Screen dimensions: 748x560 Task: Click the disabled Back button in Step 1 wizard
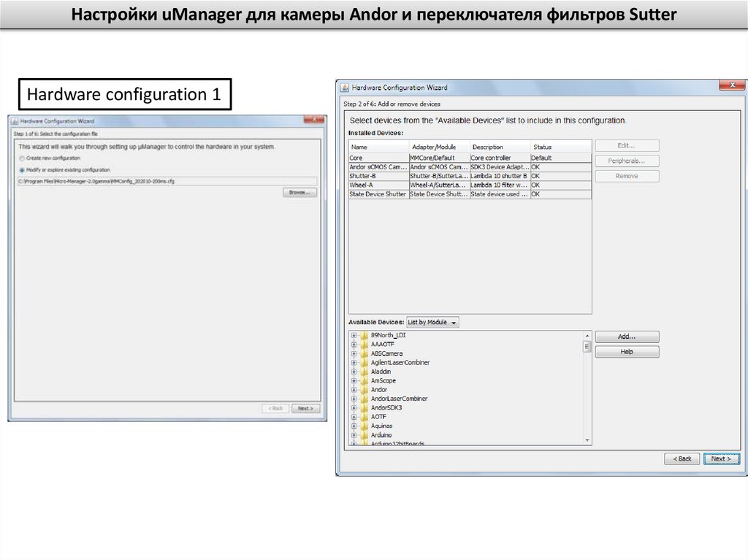click(275, 408)
